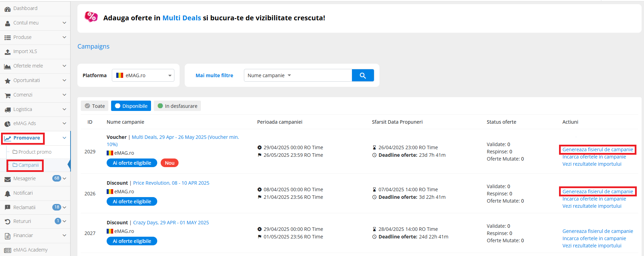Click the Romanian flag in Platforma selector
This screenshot has width=644, height=256.
[x=120, y=75]
